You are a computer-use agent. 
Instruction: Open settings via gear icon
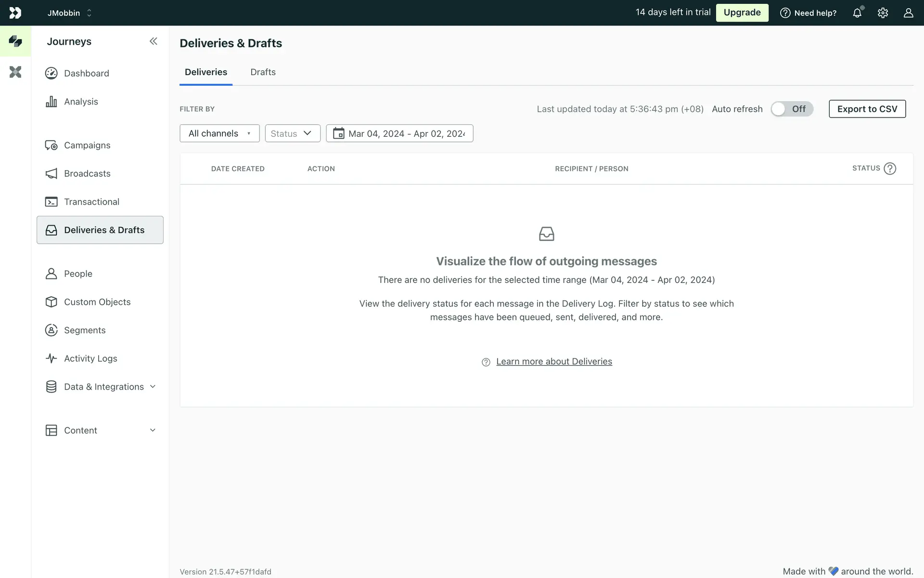[x=883, y=13]
